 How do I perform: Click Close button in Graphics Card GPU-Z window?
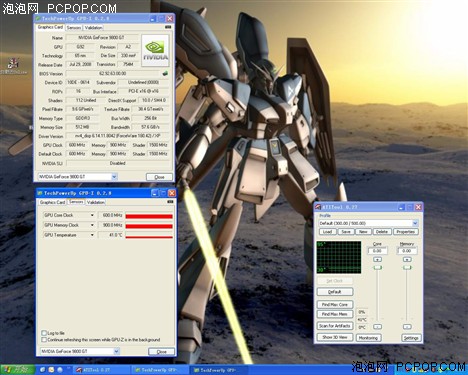click(159, 177)
